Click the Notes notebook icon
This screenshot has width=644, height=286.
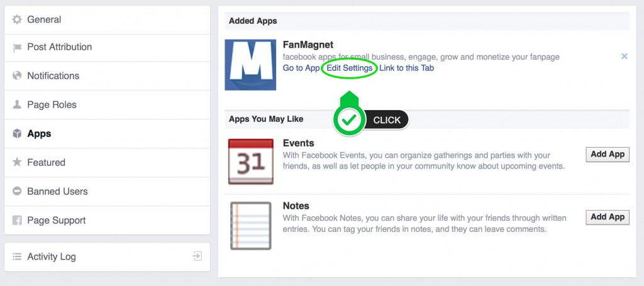(x=250, y=226)
